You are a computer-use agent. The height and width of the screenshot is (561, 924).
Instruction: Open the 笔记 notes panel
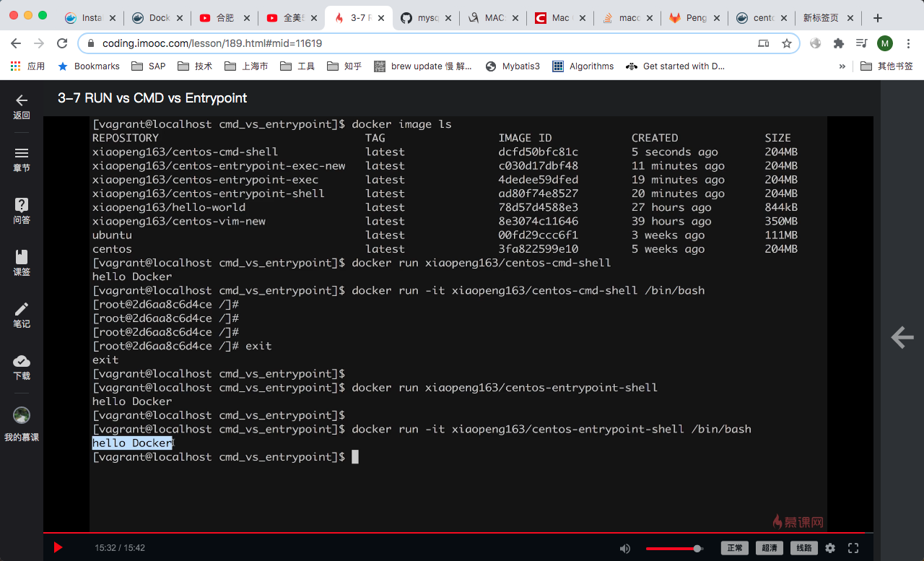click(22, 315)
